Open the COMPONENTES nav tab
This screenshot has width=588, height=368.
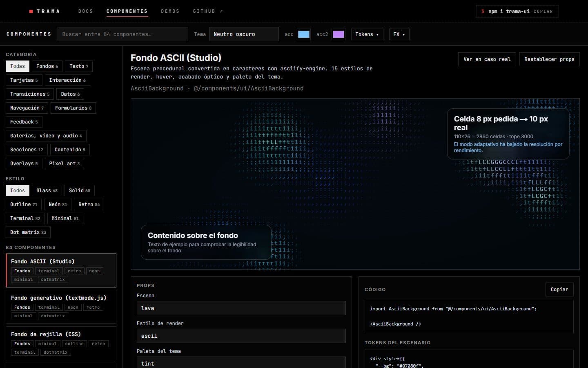[127, 11]
